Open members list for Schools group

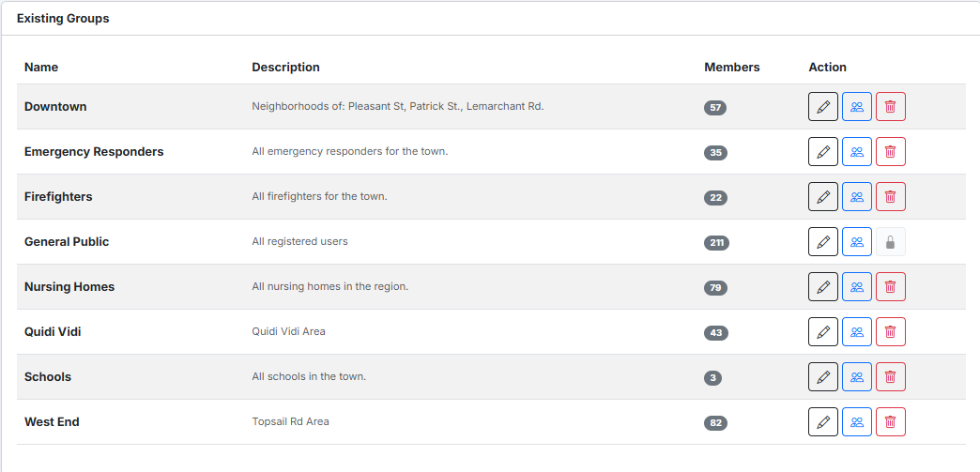(857, 377)
